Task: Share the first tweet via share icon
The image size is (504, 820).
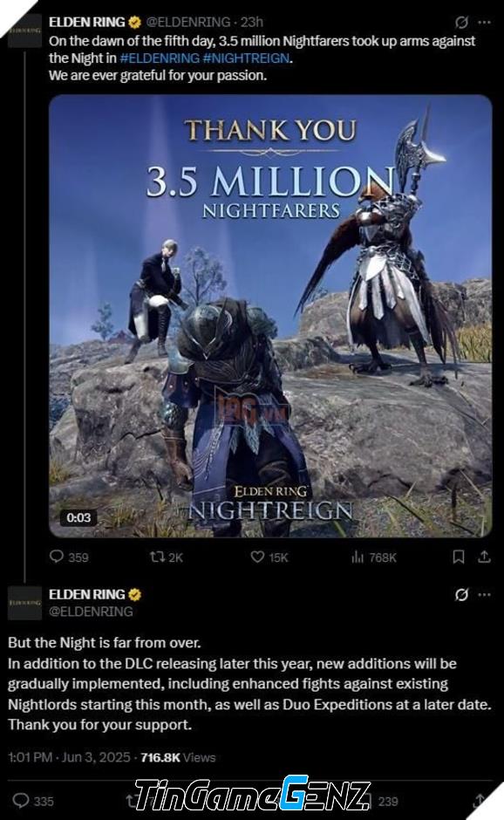Action: [484, 557]
